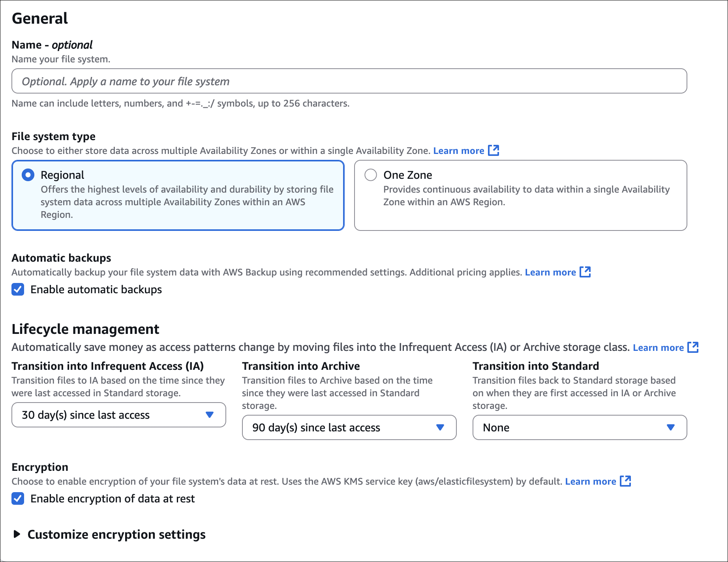Click external link icon beside Lifecycle management Learn more
The height and width of the screenshot is (562, 728).
(x=693, y=347)
